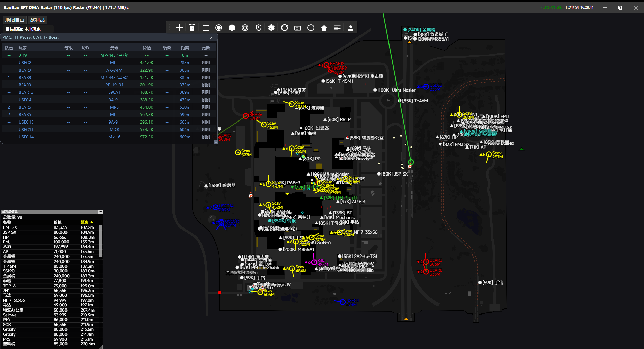The image size is (644, 349).
Task: Click the PMC: 11 PScav: 0 panel title
Action: pyautogui.click(x=32, y=37)
